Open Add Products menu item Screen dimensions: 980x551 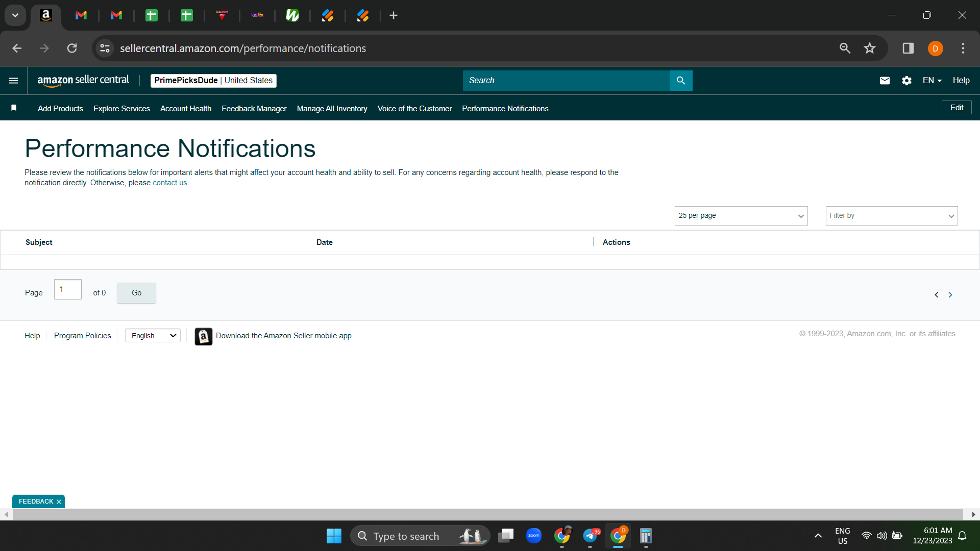point(60,109)
